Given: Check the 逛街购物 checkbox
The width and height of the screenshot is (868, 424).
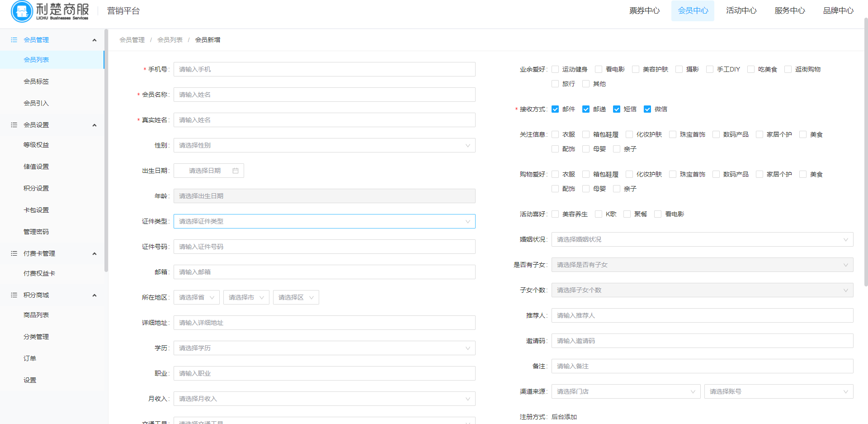Looking at the screenshot, I should click(788, 69).
